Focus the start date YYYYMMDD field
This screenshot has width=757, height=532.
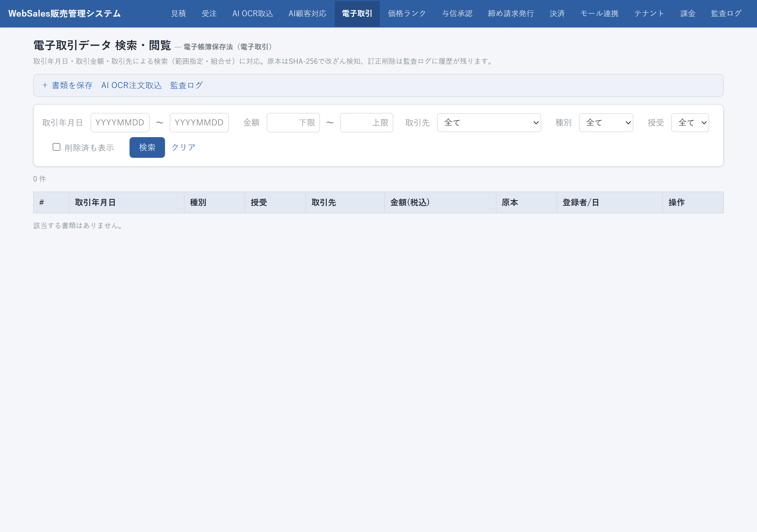point(120,123)
